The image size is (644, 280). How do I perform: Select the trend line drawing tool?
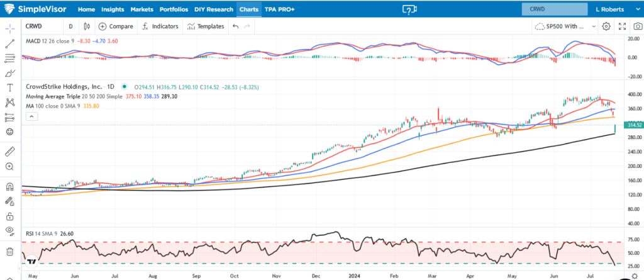tap(10, 43)
